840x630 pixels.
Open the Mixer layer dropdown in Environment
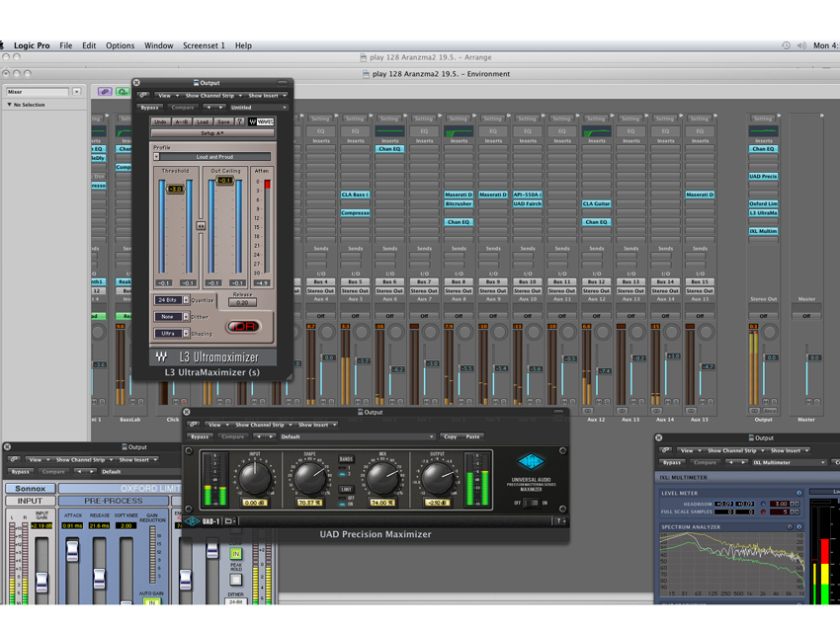(77, 92)
